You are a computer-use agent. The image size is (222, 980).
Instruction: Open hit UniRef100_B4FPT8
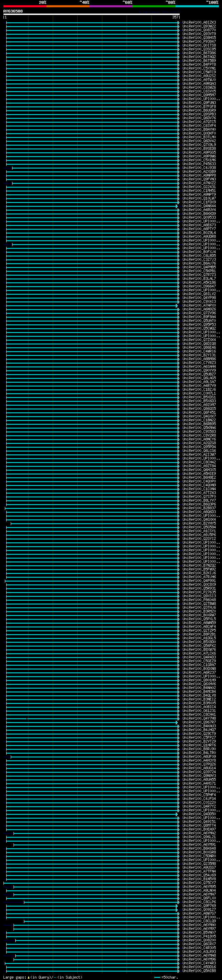(199, 64)
